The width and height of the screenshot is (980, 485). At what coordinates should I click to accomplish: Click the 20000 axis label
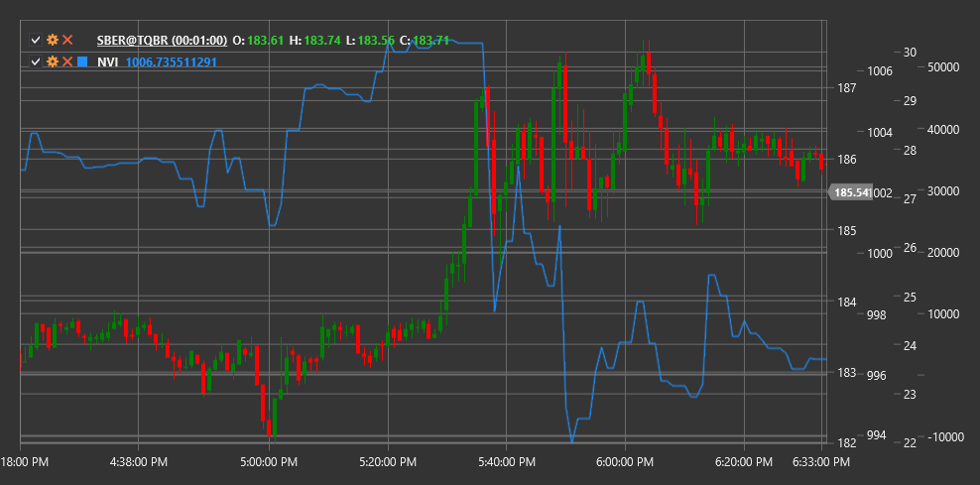pos(945,253)
